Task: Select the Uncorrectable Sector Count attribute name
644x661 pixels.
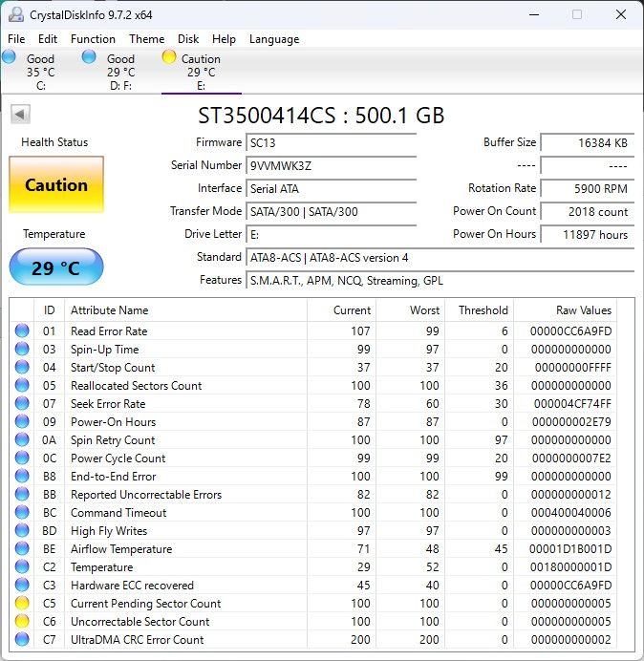Action: coord(140,622)
